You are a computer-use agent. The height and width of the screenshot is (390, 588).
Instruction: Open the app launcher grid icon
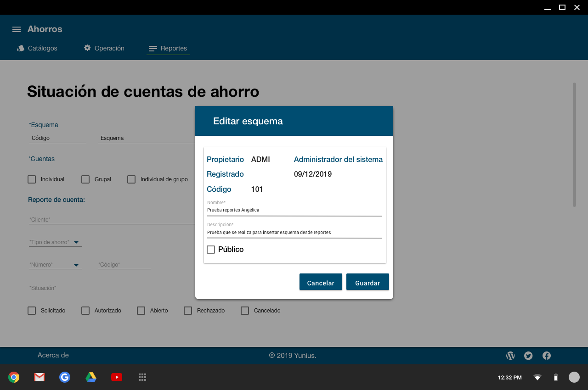coord(142,377)
